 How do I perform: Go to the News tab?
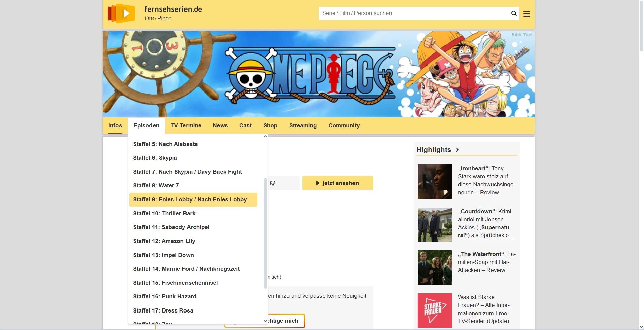220,125
